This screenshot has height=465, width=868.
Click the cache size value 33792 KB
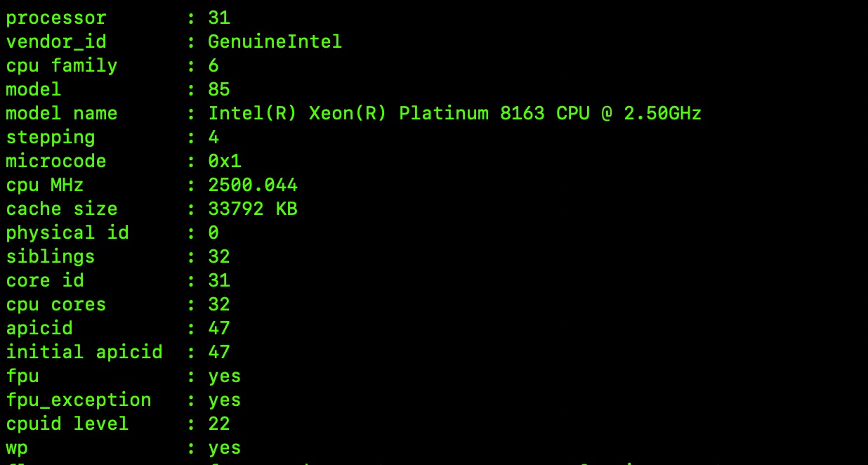(253, 209)
